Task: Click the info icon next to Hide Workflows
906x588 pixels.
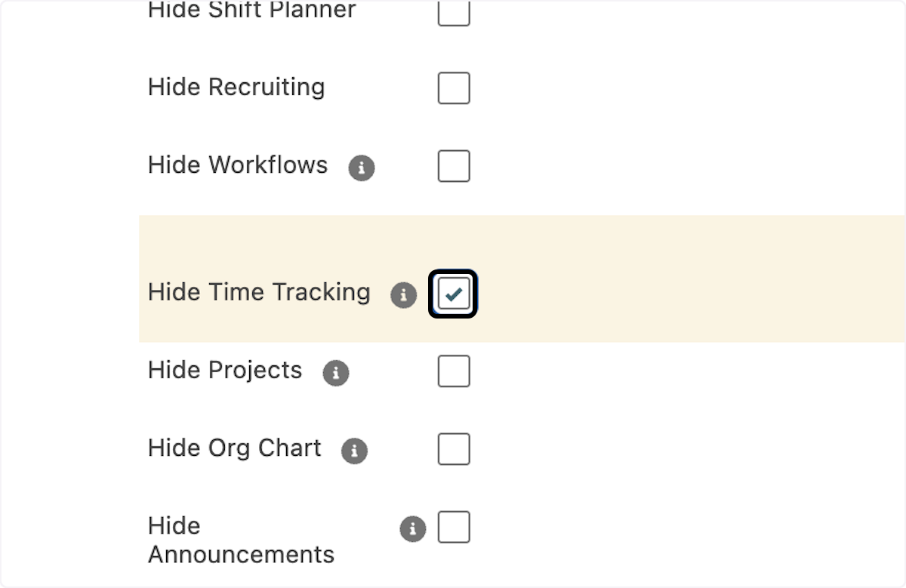Action: point(362,168)
